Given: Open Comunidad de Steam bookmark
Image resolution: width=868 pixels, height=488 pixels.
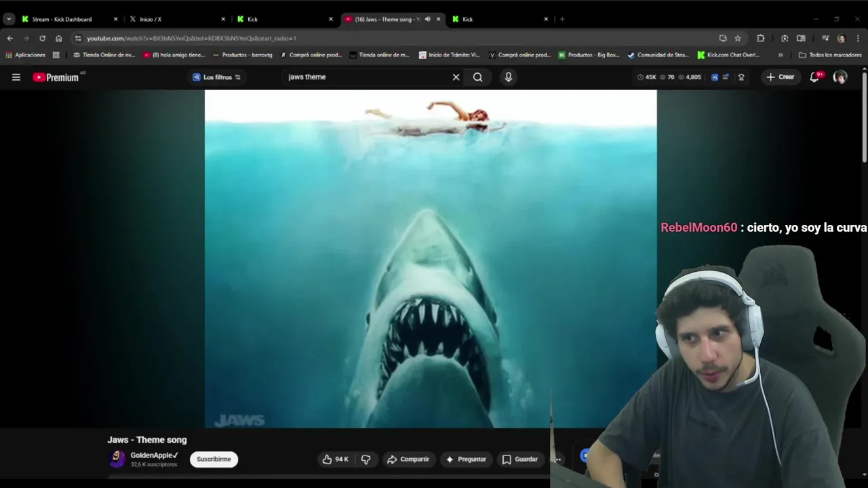Looking at the screenshot, I should [658, 55].
